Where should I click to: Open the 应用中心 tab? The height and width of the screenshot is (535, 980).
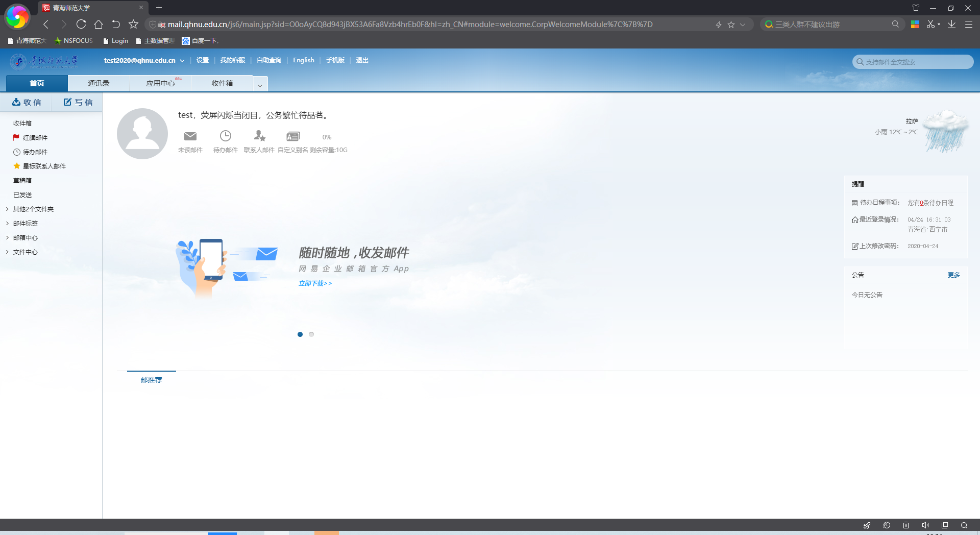[x=160, y=83]
